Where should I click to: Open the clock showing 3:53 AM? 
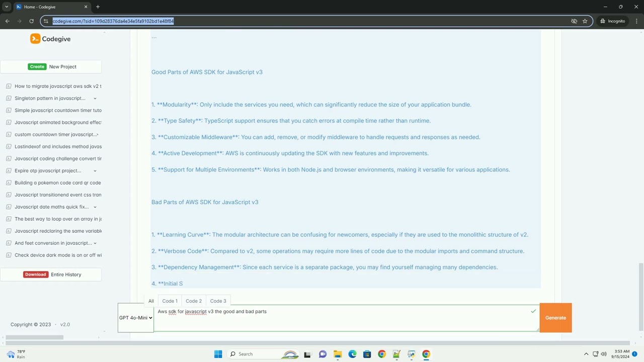tap(622, 354)
